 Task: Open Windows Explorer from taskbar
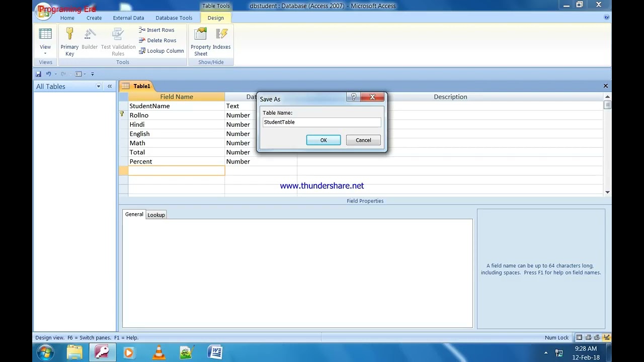coord(74,352)
